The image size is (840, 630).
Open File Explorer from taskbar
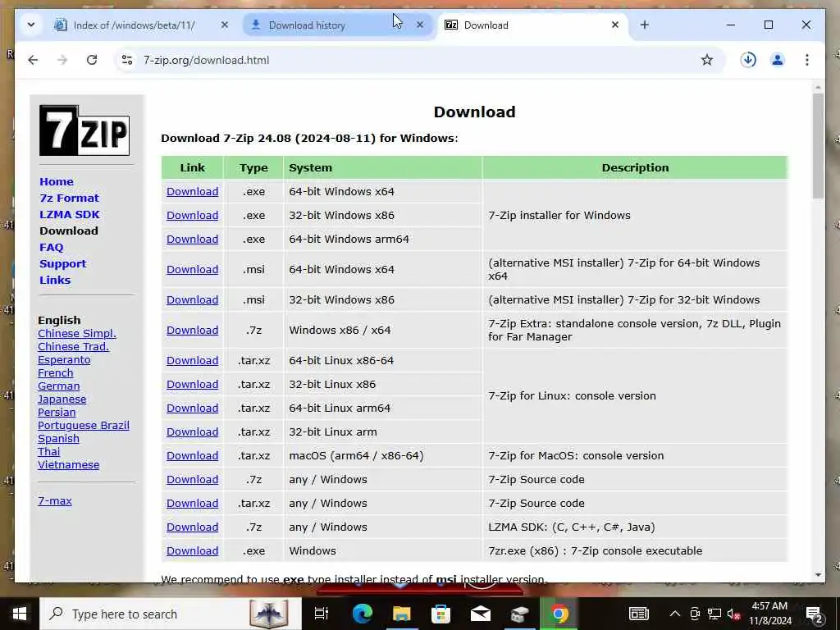(402, 614)
